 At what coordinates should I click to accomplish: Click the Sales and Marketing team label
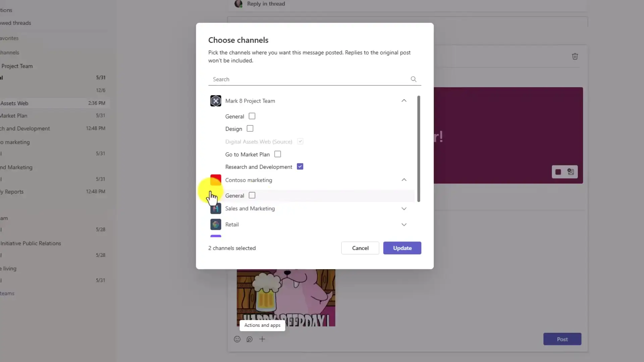250,208
